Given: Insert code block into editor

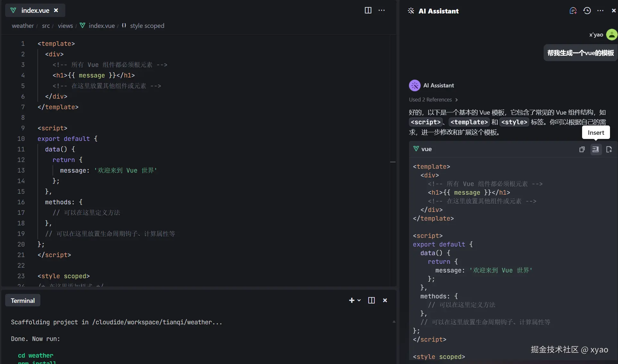Looking at the screenshot, I should (x=596, y=149).
